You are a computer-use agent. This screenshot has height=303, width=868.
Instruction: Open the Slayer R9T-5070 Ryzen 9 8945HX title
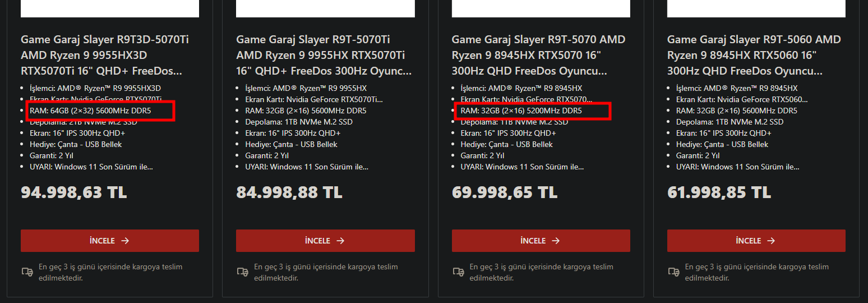click(538, 56)
